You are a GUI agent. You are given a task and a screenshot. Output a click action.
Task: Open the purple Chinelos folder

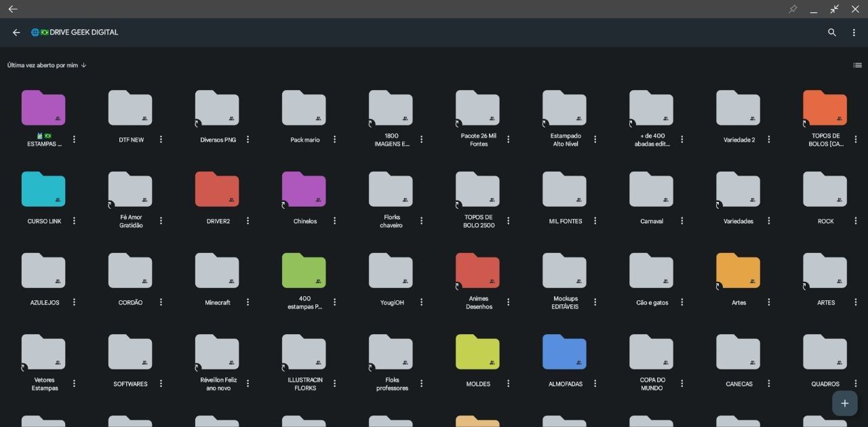coord(304,190)
